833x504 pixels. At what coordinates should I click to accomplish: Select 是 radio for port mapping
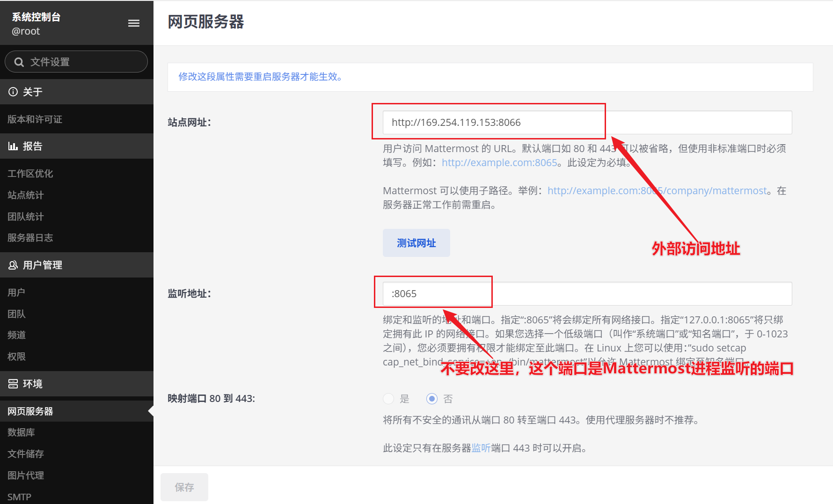pos(388,399)
